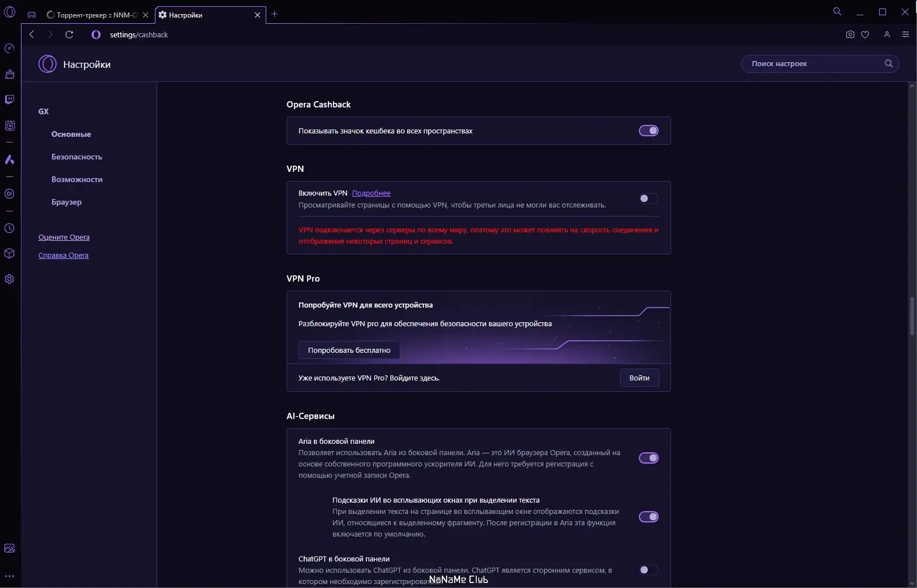Image resolution: width=917 pixels, height=588 pixels.
Task: Enable ChatGPT в боковой панели switch
Action: 648,570
